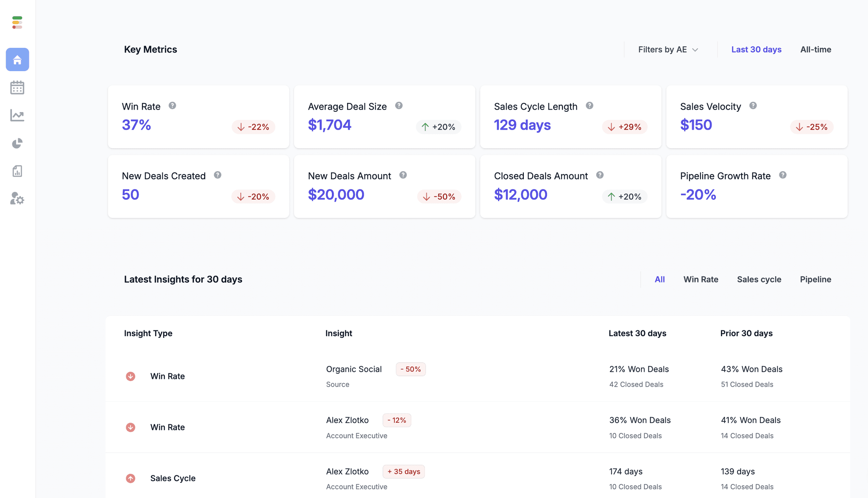Switch to Last 30 days view

point(756,50)
